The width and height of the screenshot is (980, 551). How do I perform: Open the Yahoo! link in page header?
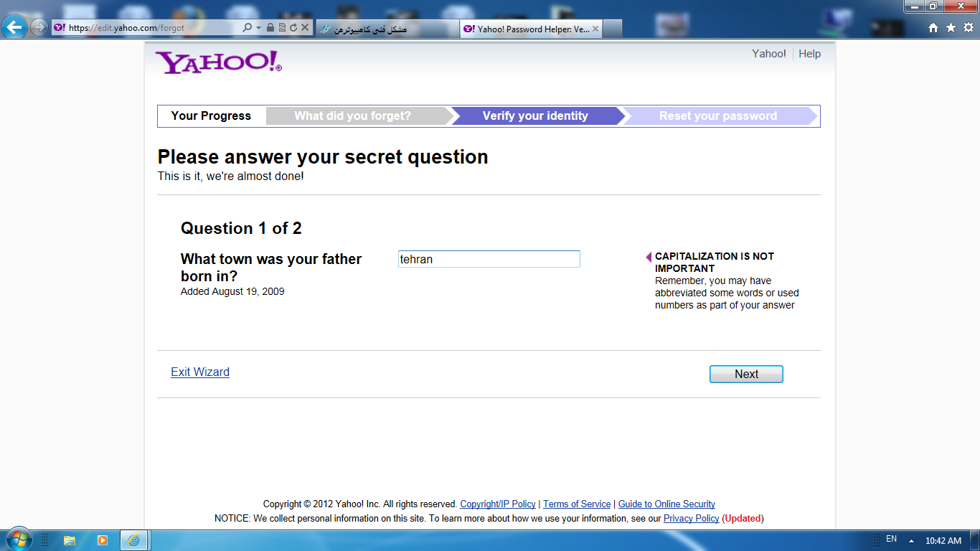pyautogui.click(x=769, y=54)
